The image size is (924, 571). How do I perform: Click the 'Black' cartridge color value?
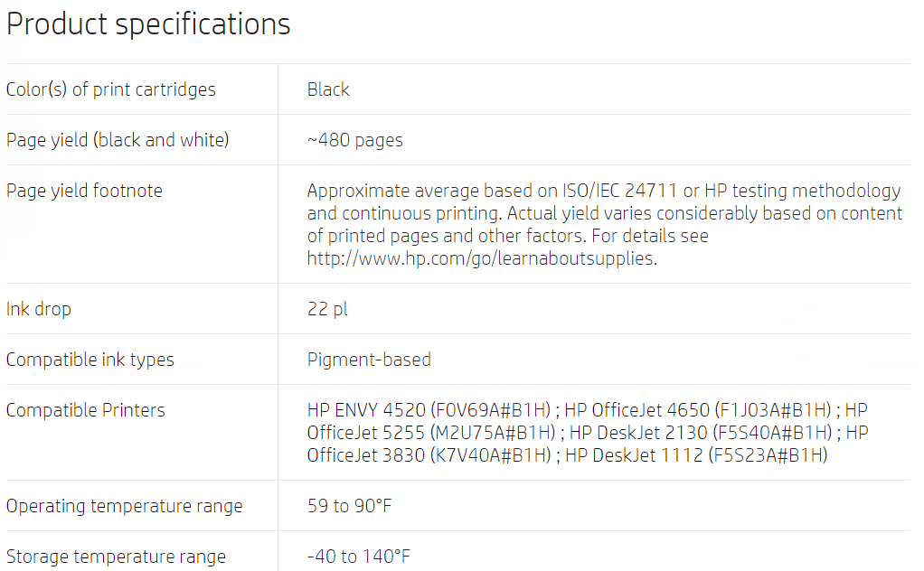pyautogui.click(x=328, y=89)
